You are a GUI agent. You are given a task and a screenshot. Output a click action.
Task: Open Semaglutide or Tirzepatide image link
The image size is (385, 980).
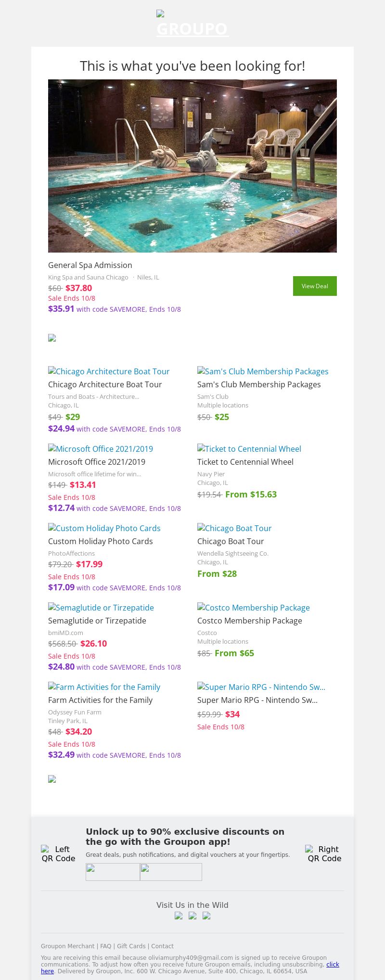pyautogui.click(x=101, y=608)
